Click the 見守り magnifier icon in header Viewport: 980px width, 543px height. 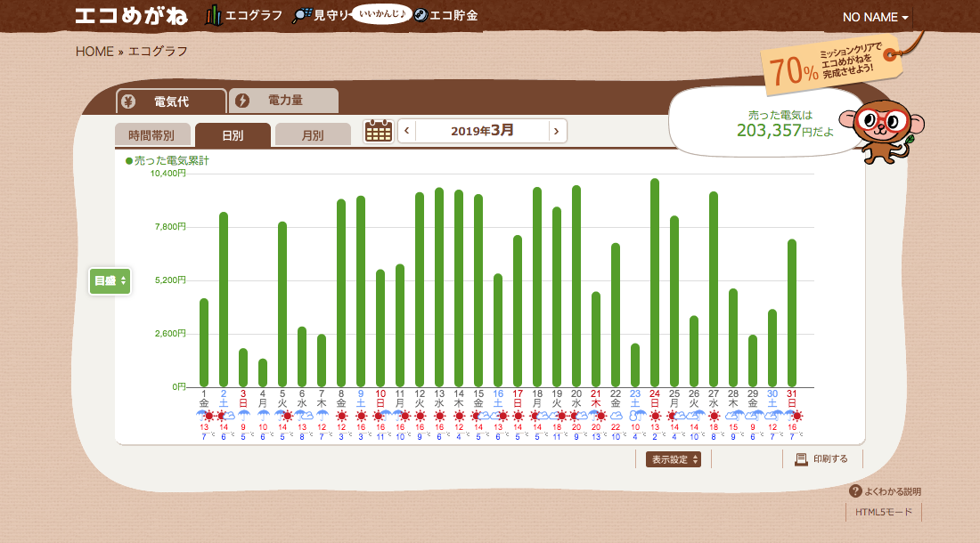(x=302, y=15)
